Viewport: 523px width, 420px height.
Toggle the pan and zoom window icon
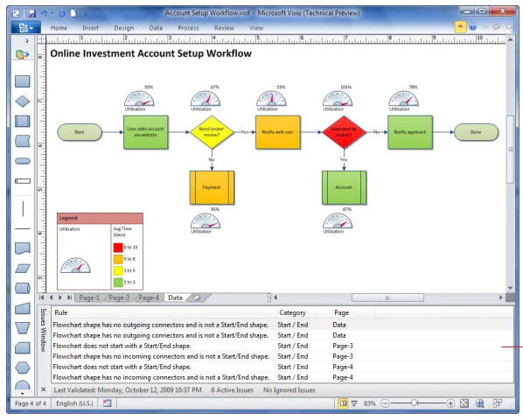479,403
